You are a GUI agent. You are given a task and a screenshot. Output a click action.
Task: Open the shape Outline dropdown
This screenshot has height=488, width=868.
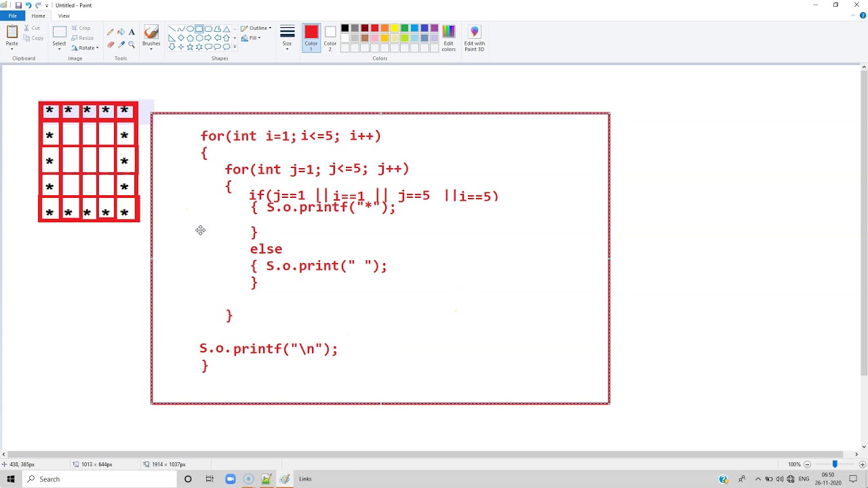tap(256, 28)
